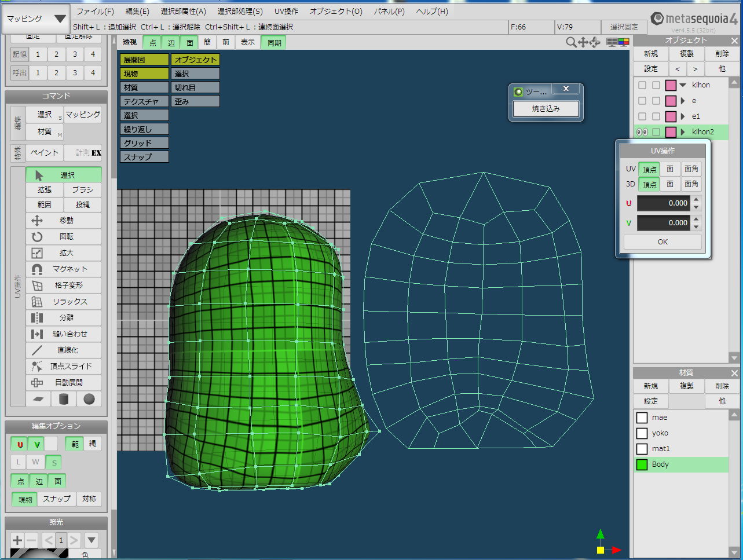This screenshot has width=743, height=560.
Task: Run the 自動展開 auto unwrap tool
Action: [64, 383]
